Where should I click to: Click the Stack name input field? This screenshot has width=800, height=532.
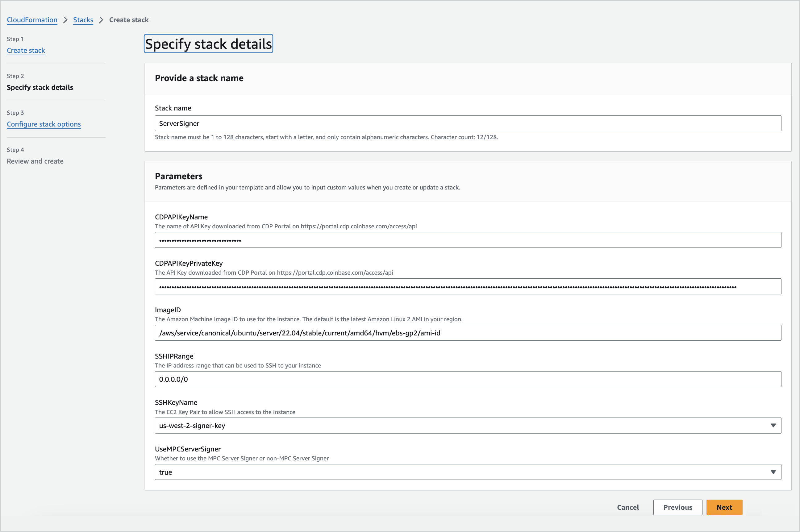[x=468, y=123]
